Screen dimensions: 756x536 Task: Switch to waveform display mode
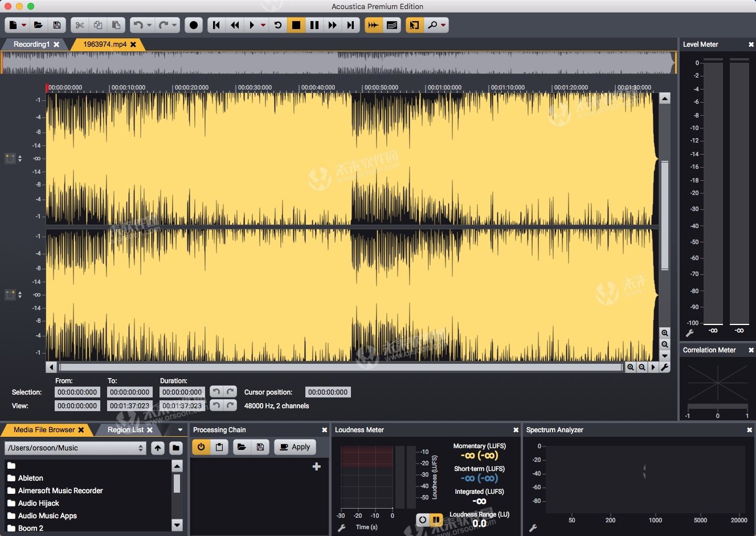(374, 25)
